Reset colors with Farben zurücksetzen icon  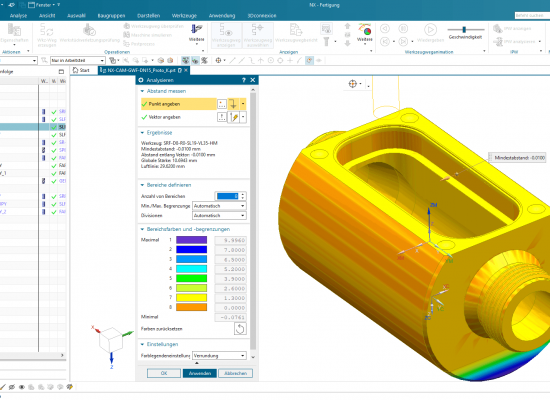click(240, 329)
